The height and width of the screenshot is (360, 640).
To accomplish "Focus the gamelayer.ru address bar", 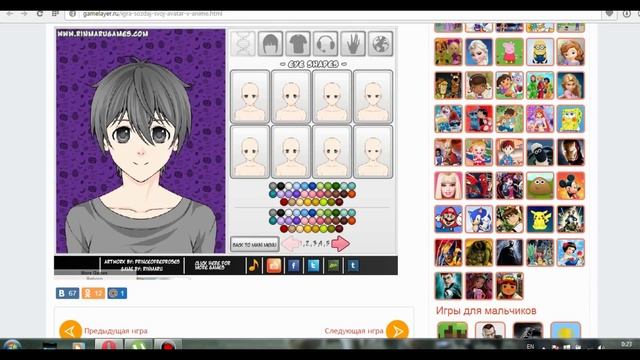I will click(333, 14).
